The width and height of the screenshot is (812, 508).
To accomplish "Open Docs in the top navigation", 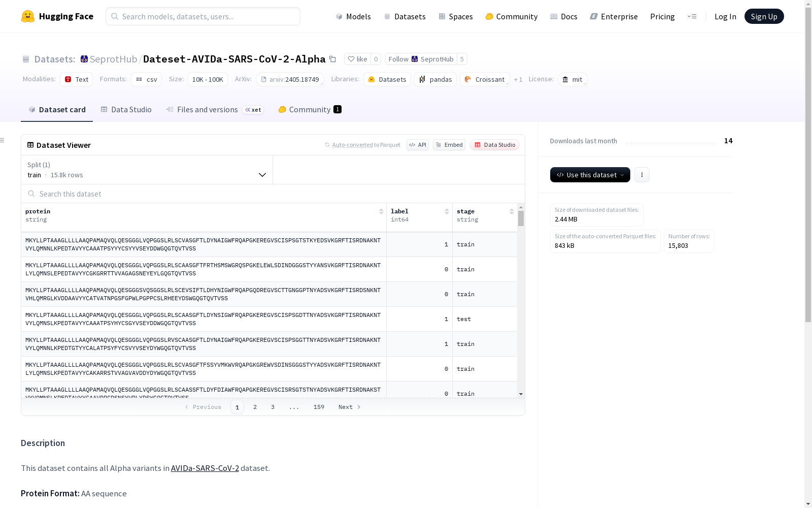I will (563, 16).
